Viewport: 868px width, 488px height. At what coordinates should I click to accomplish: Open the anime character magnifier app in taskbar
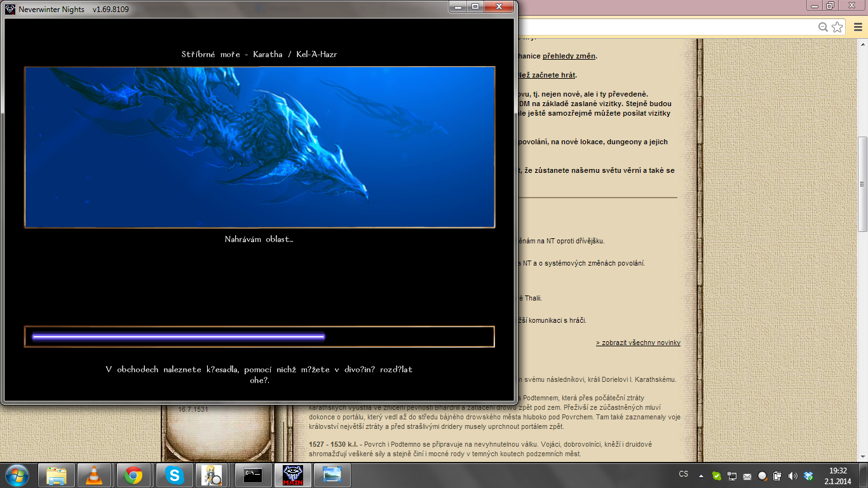tap(213, 475)
